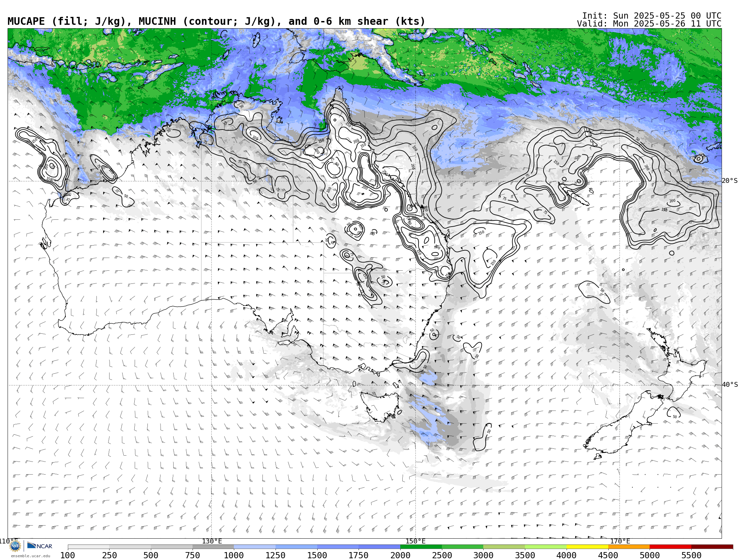Click the 150°E longitude label

pos(416,541)
